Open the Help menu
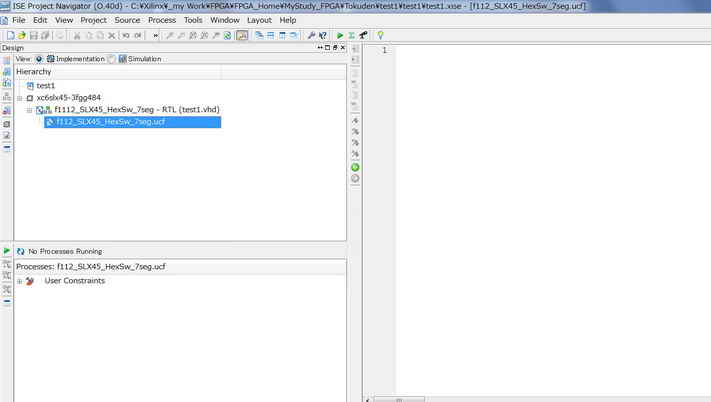Image resolution: width=711 pixels, height=402 pixels. 287,20
